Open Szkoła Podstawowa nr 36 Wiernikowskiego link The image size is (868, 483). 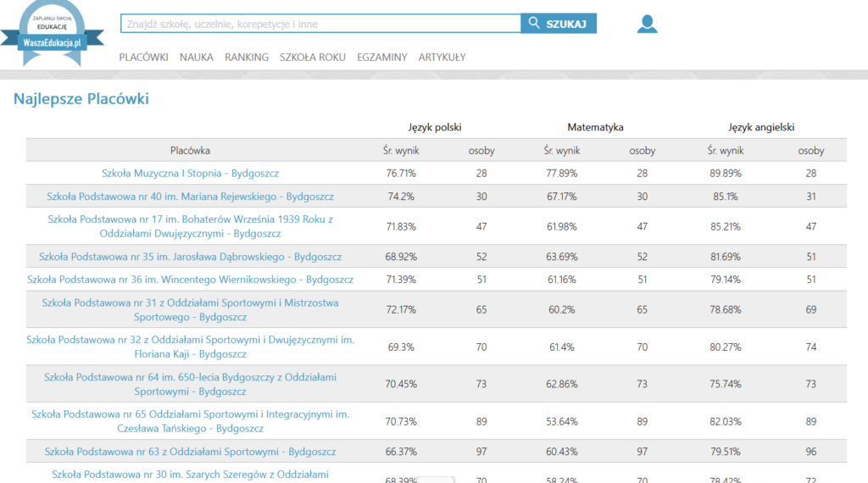(x=190, y=280)
